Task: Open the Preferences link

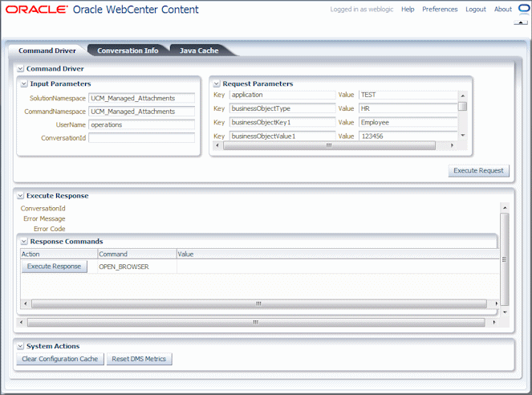Action: point(440,10)
